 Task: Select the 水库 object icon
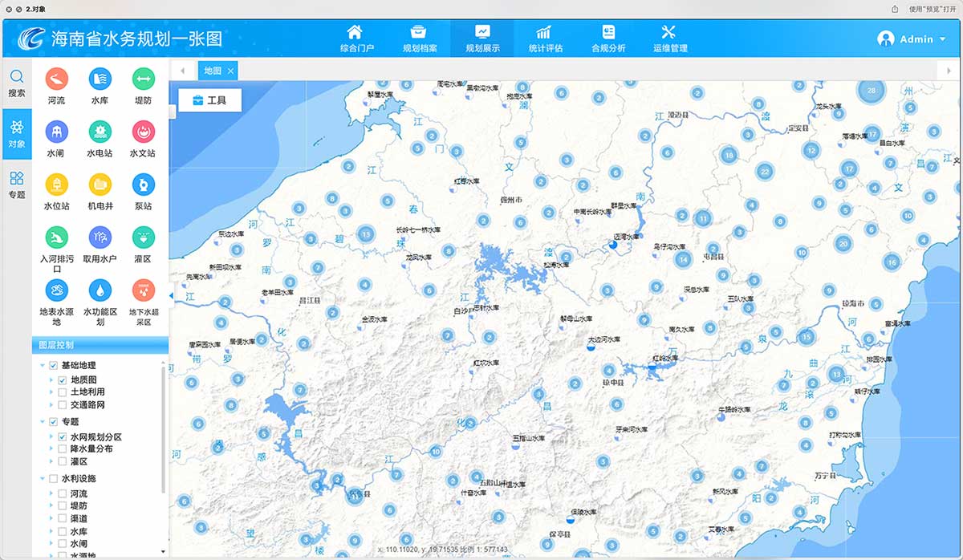pos(100,79)
